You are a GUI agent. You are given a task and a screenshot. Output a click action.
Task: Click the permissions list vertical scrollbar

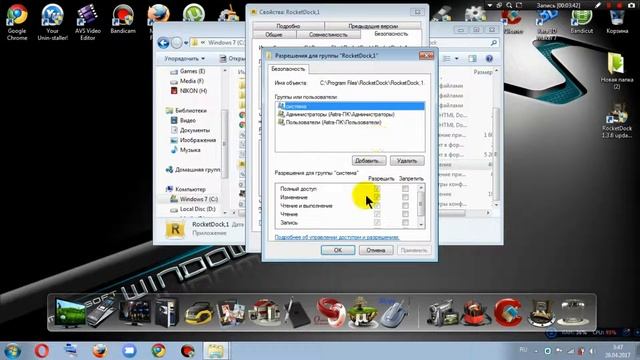421,206
